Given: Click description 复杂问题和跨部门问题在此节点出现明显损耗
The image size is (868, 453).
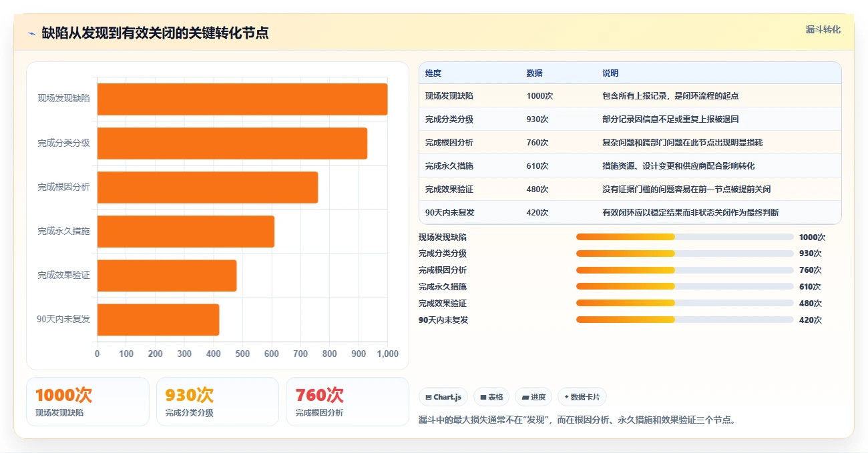Looking at the screenshot, I should click(x=682, y=143).
